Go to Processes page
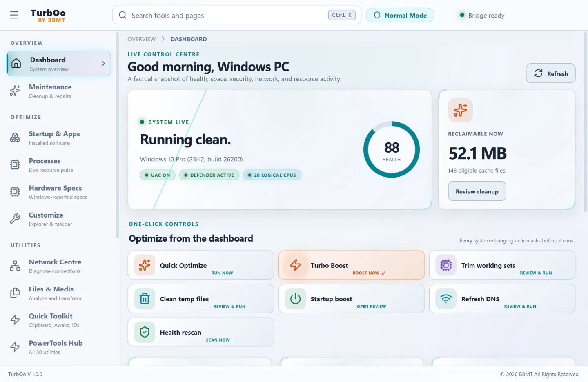Image resolution: width=588 pixels, height=382 pixels. pyautogui.click(x=59, y=164)
